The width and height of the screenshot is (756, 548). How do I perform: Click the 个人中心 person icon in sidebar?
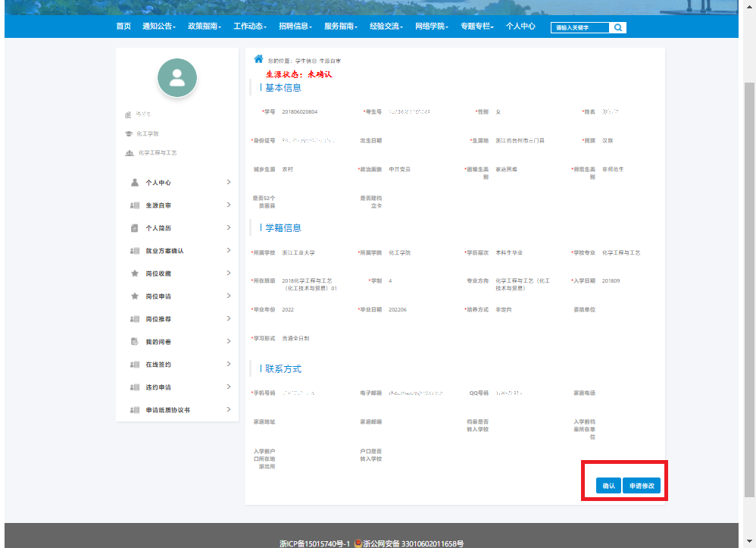pos(134,183)
